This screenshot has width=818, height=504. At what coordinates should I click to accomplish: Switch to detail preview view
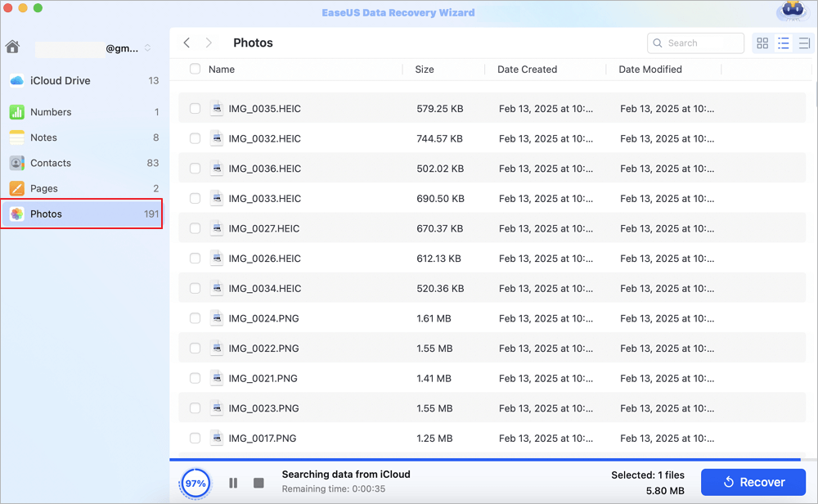coord(803,43)
